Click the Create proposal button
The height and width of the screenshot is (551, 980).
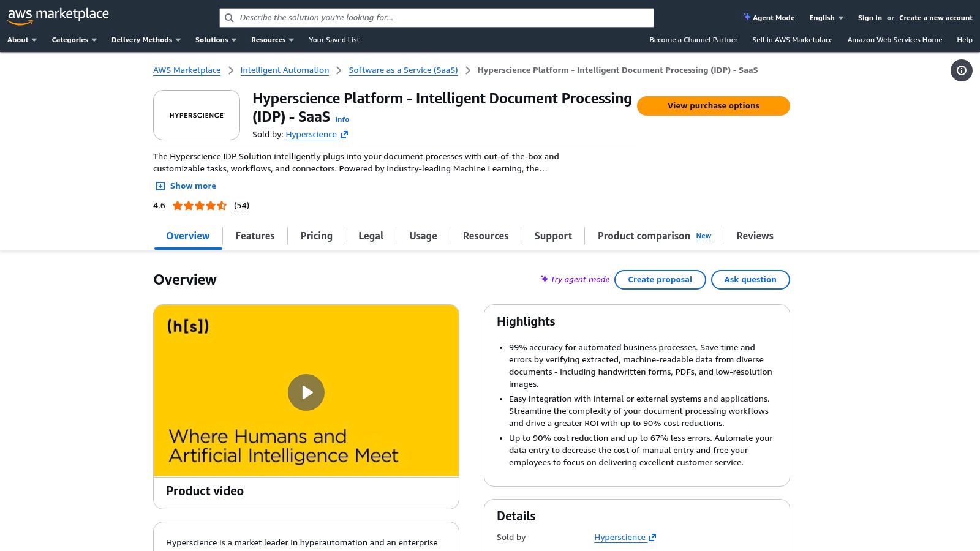pyautogui.click(x=660, y=279)
